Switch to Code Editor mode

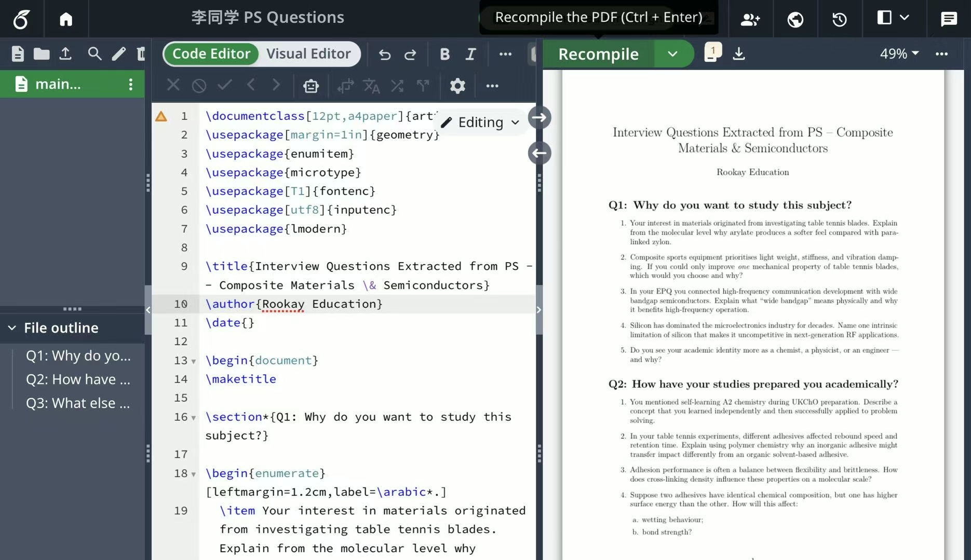(211, 53)
